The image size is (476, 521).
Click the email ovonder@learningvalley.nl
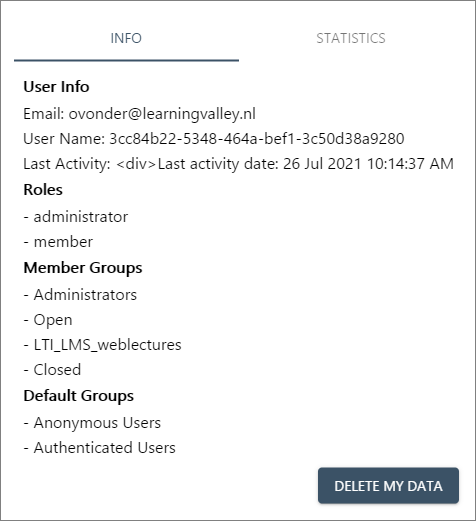[162, 114]
